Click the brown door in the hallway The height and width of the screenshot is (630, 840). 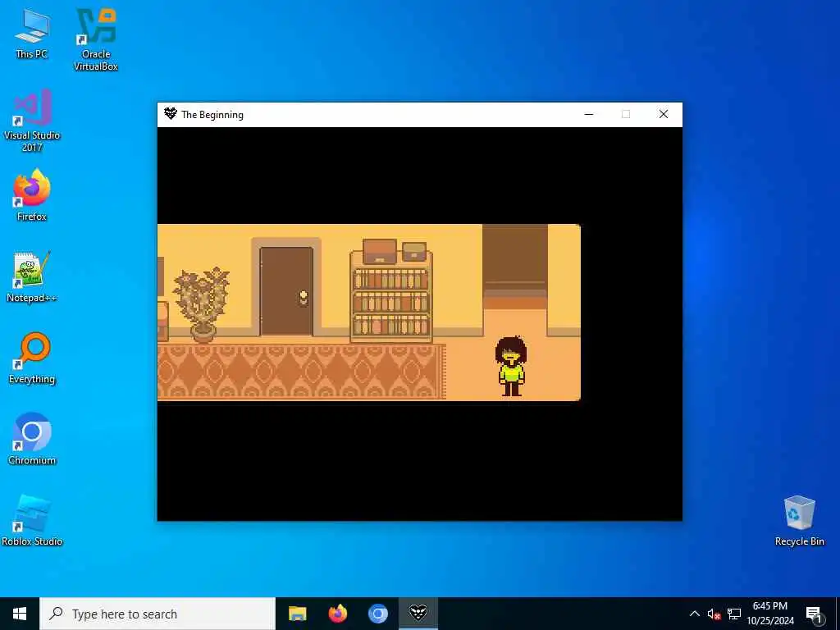(286, 291)
